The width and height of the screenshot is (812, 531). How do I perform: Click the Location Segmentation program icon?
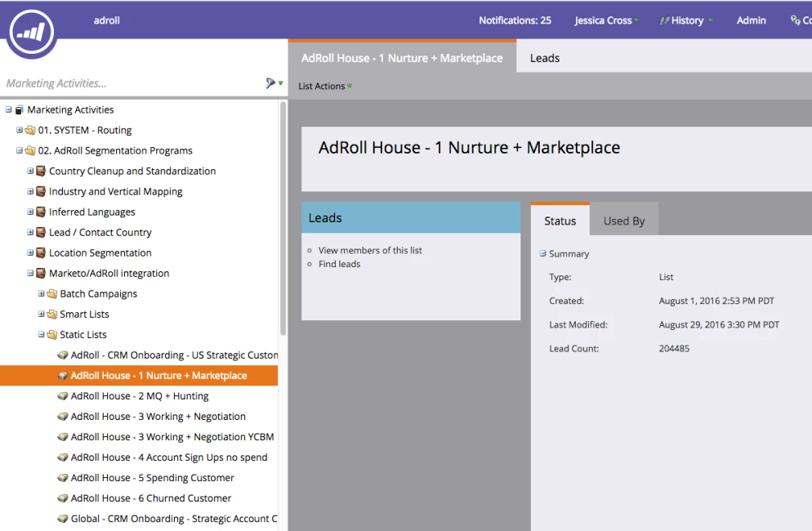pos(41,252)
